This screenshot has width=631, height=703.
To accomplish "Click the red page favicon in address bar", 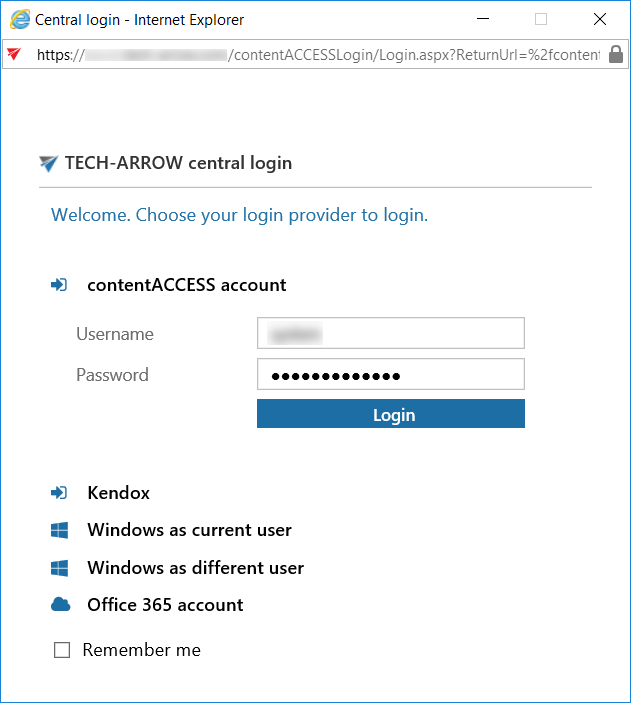I will [14, 54].
